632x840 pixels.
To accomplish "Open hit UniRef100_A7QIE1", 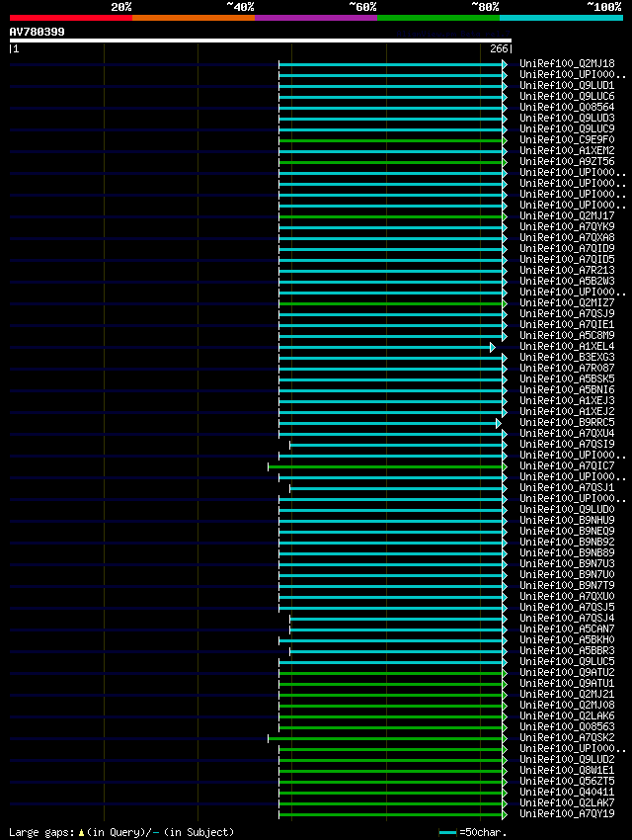I will pos(567,325).
